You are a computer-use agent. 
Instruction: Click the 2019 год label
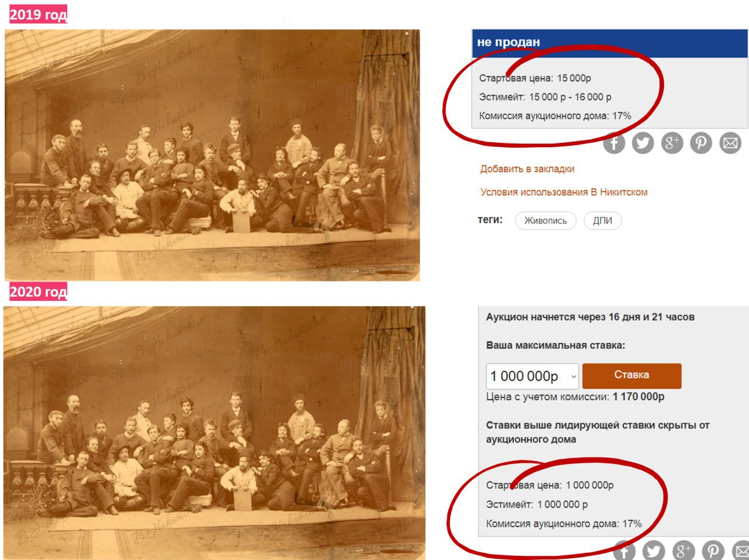pyautogui.click(x=38, y=14)
